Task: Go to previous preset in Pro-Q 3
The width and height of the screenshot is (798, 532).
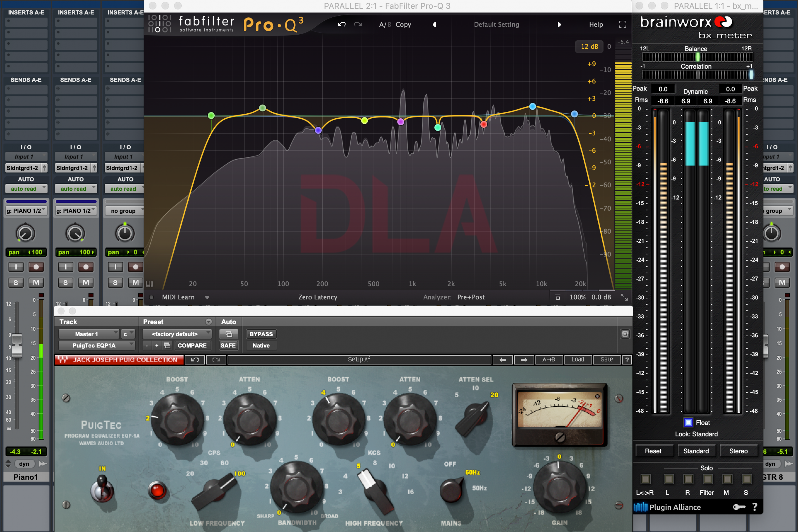Action: pos(434,24)
